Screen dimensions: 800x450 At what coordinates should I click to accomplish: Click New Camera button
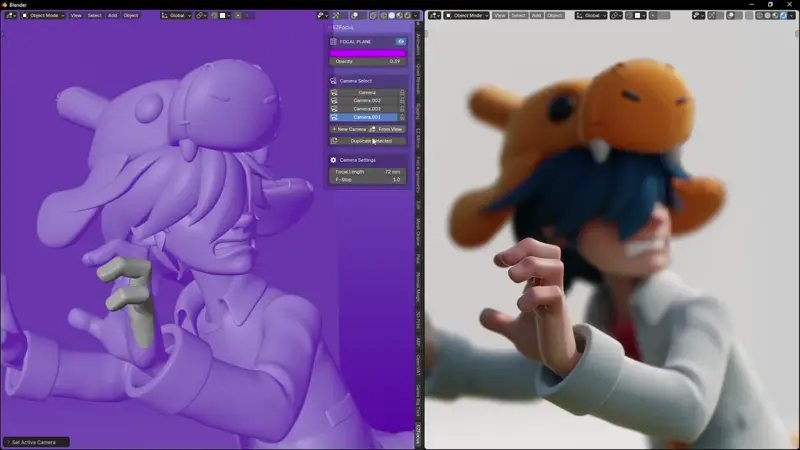pos(349,129)
